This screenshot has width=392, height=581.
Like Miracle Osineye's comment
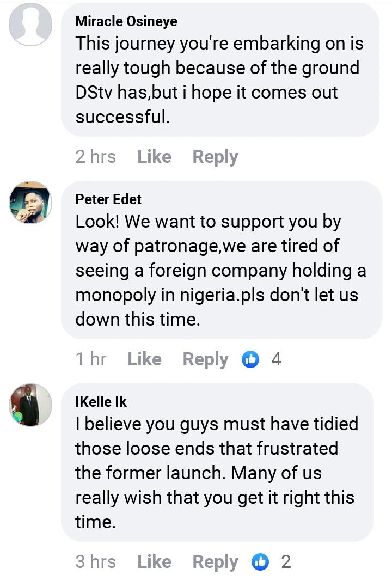click(154, 157)
